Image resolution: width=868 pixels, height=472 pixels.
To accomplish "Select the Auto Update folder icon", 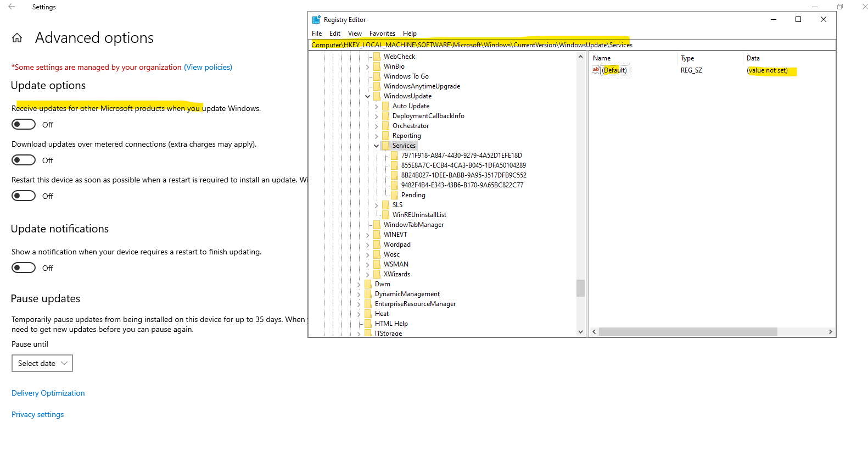I will pos(385,106).
